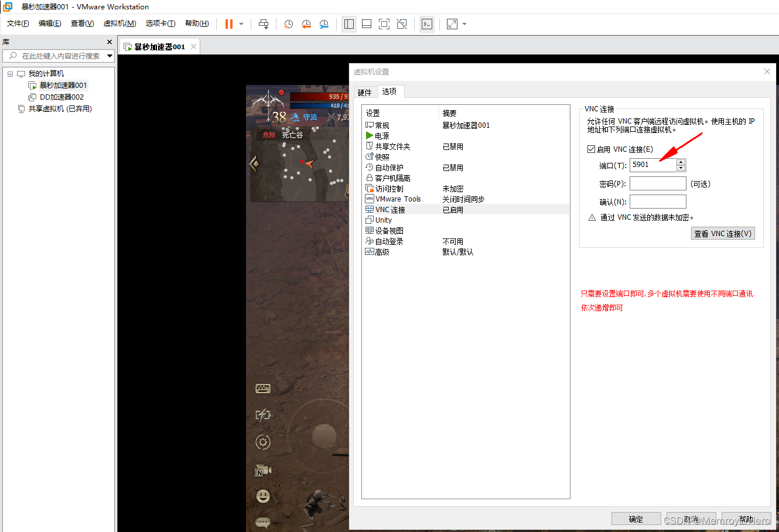Open the power options dropdown beside pause
This screenshot has width=779, height=532.
coord(241,24)
